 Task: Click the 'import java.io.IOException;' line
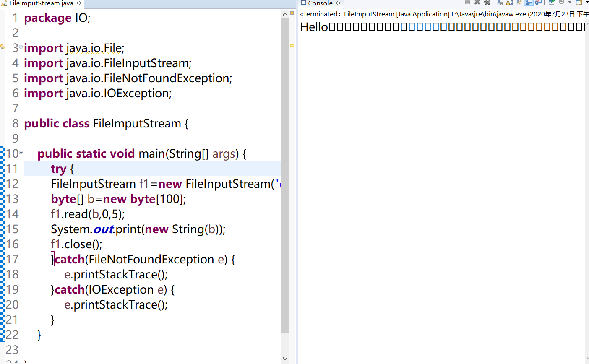[x=98, y=94]
